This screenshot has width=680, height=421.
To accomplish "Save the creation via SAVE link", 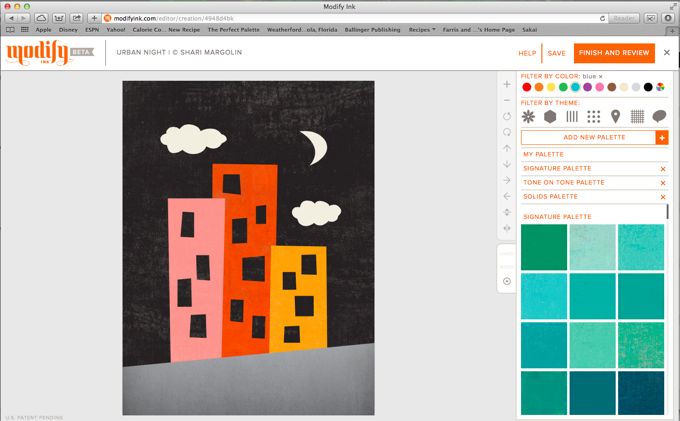I will pyautogui.click(x=556, y=53).
